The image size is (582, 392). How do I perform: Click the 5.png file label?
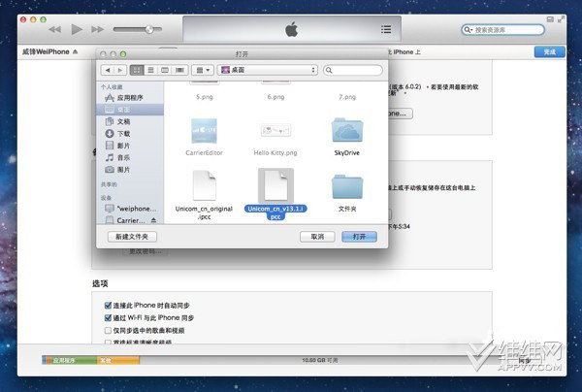coord(204,97)
